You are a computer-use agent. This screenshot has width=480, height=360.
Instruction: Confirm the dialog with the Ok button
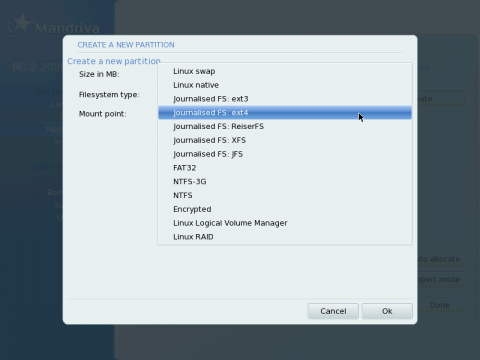coord(387,311)
